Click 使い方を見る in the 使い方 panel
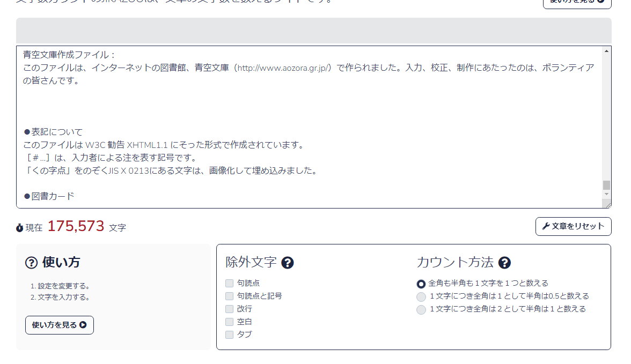Screen dimensions: 631x364 tap(59, 325)
